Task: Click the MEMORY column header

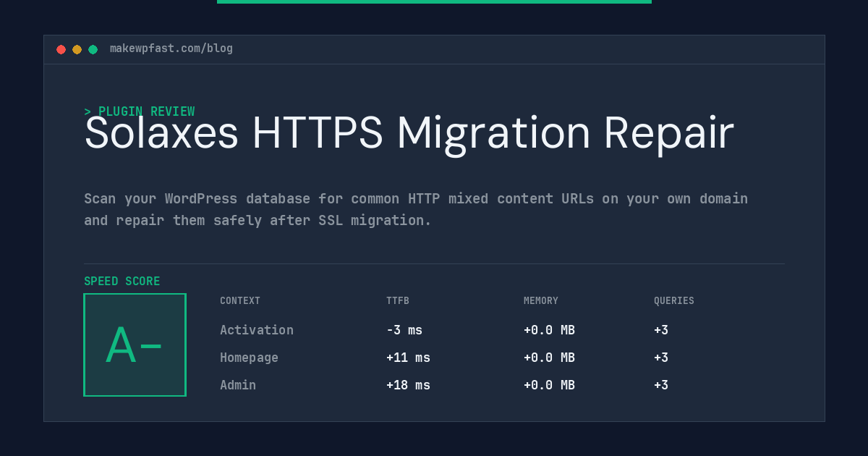Action: pyautogui.click(x=541, y=301)
